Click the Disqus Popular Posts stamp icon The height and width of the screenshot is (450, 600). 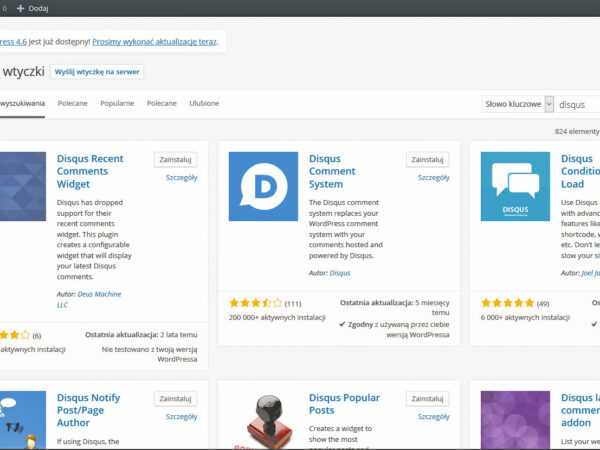click(x=263, y=420)
